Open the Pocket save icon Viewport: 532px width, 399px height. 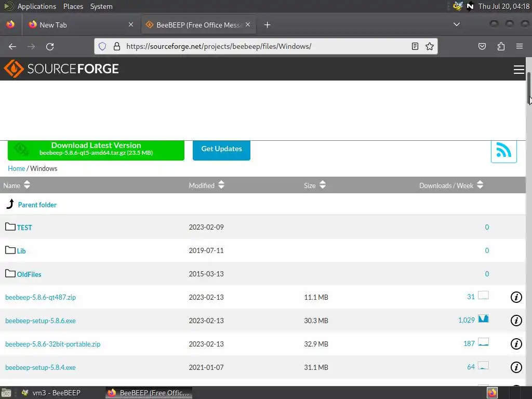pos(482,46)
